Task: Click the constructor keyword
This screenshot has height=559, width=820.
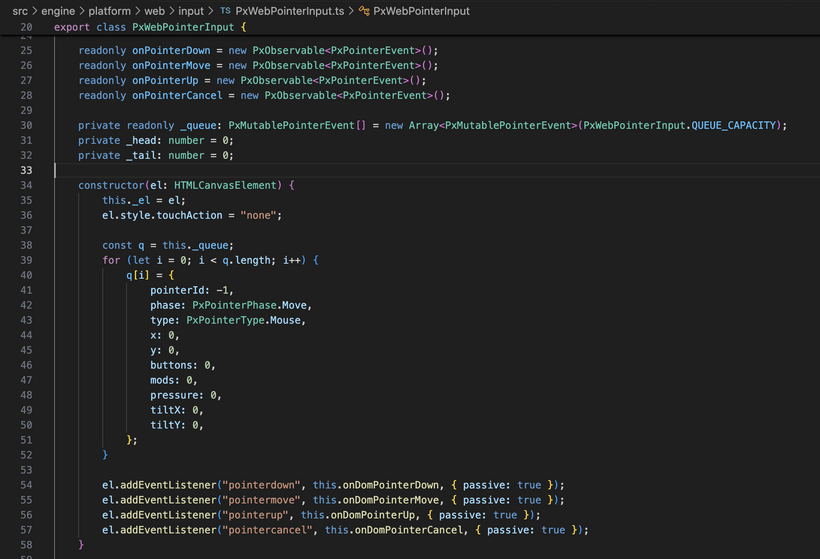Action: point(112,186)
